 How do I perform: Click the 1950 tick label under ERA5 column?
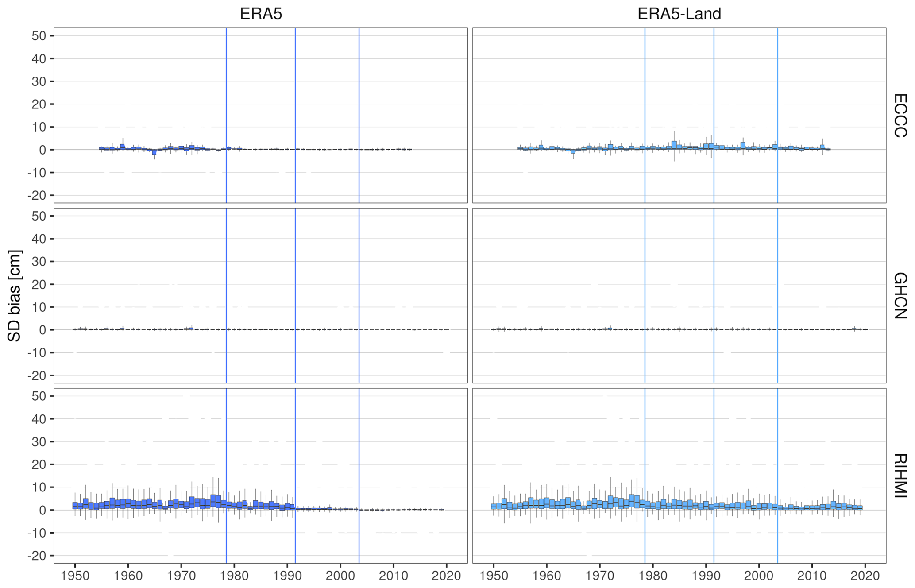(x=75, y=576)
